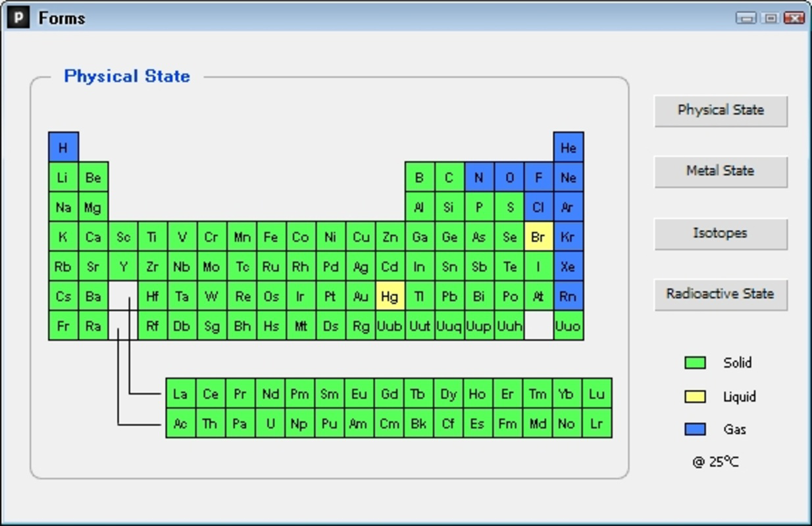Select the Zn element cell

coord(390,237)
